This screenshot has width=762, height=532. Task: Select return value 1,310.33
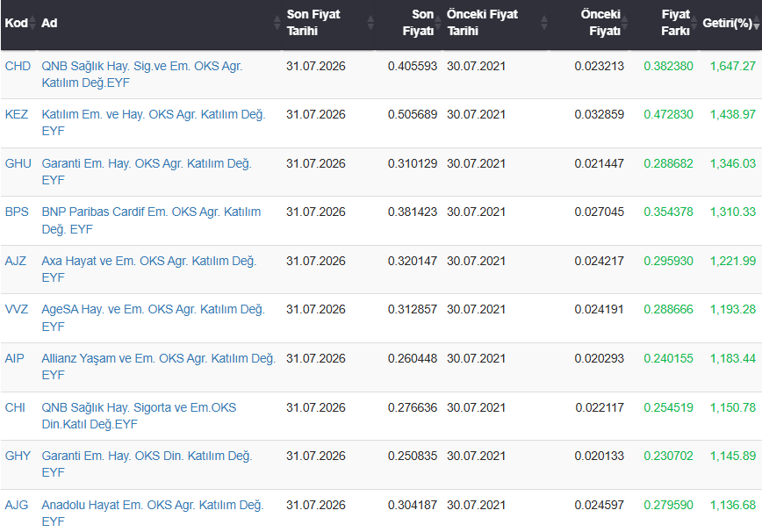pos(733,212)
